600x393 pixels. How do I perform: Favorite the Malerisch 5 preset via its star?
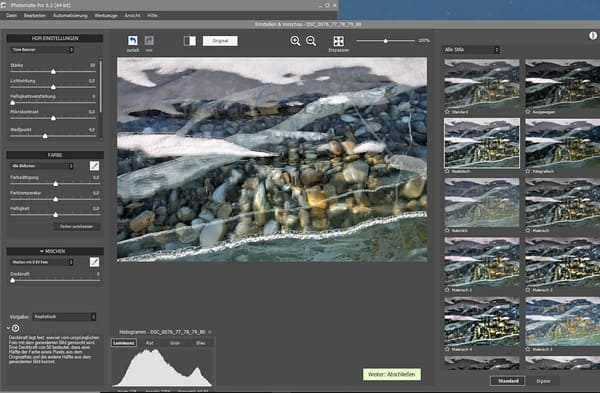pyautogui.click(x=528, y=349)
